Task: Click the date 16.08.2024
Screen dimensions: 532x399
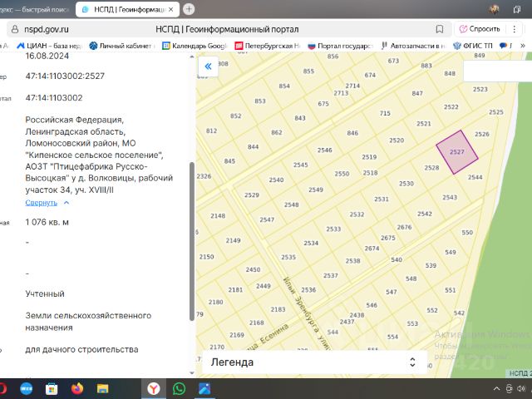Action: [47, 56]
